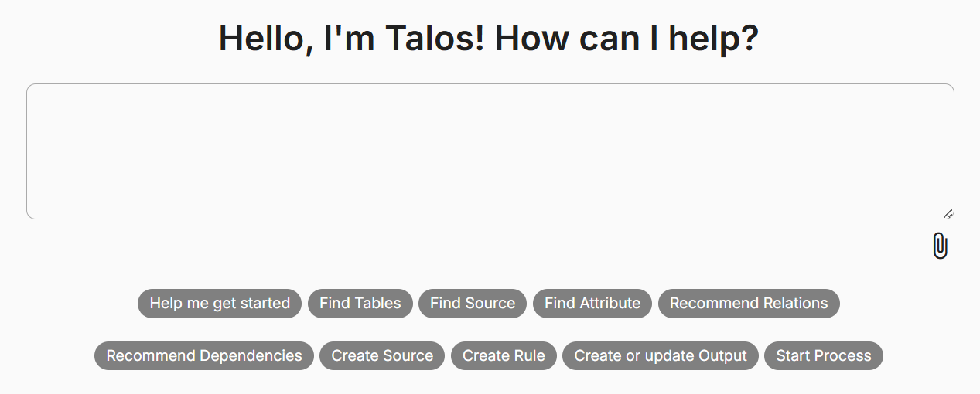The width and height of the screenshot is (980, 394).
Task: Click the Hello, I'm Talos heading
Action: [489, 39]
